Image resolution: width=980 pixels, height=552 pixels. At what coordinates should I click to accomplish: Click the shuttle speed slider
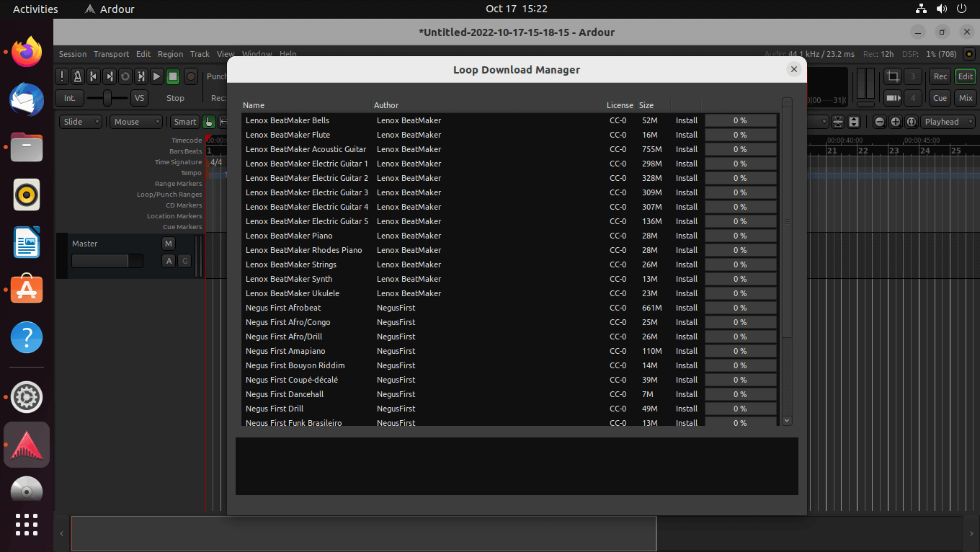click(107, 97)
